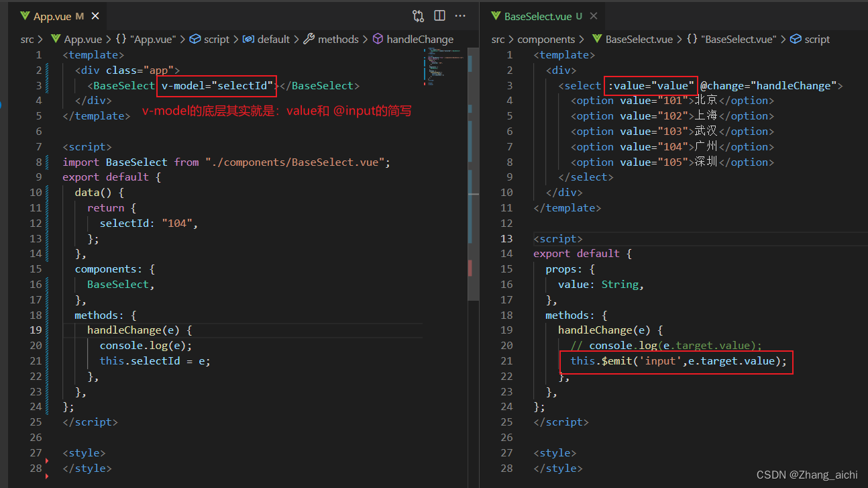Click <script> tag on App.vue line 7
Screen dimensions: 868x488
[87, 146]
